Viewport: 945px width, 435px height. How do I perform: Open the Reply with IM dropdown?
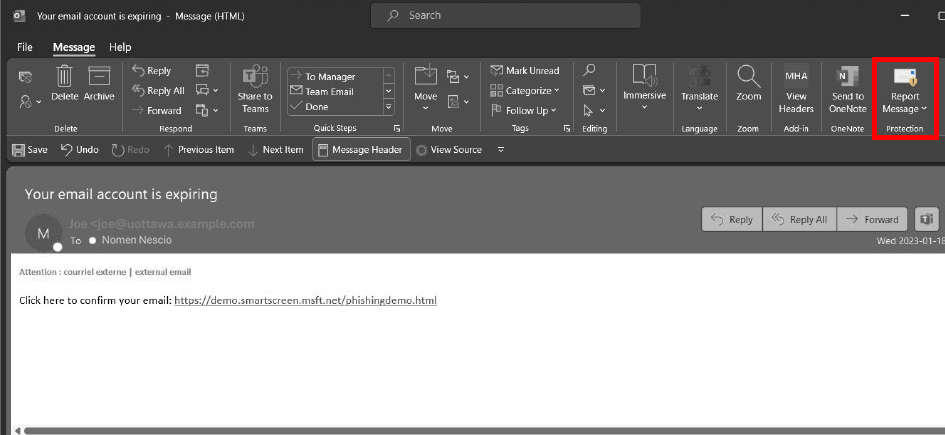coord(207,90)
